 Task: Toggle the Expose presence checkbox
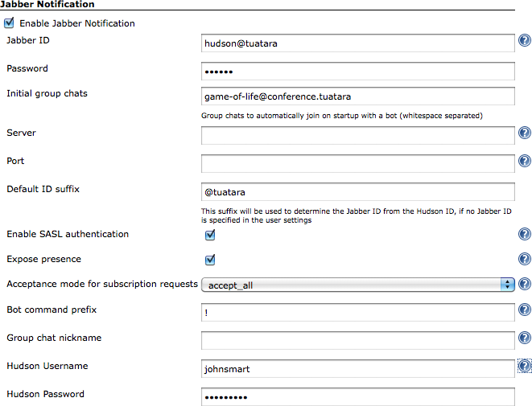[210, 260]
